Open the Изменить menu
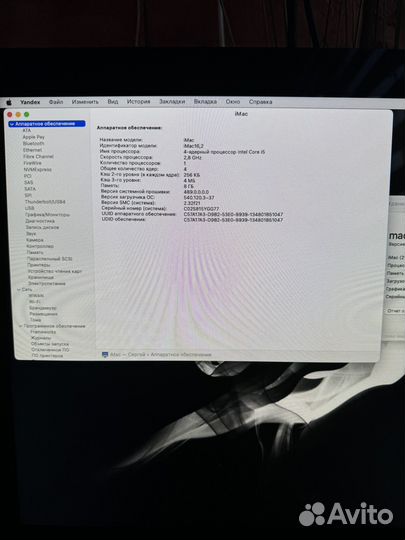This screenshot has width=405, height=540. pyautogui.click(x=85, y=102)
